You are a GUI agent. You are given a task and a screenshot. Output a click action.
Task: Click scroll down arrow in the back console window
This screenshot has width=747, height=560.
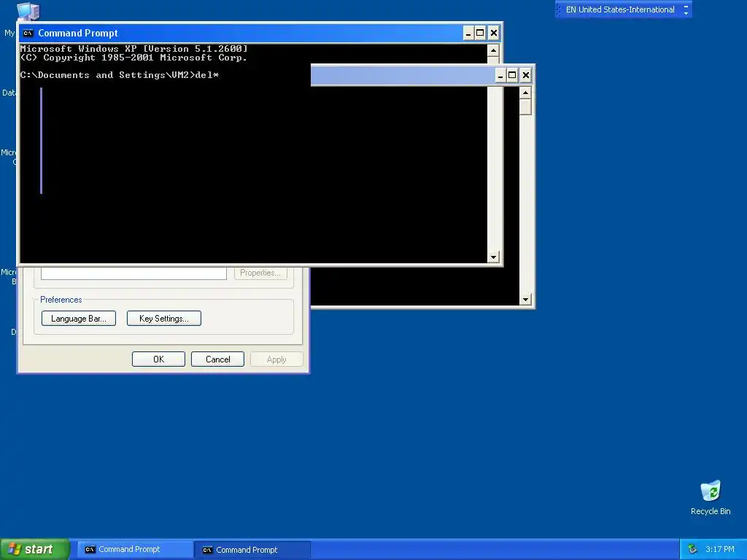525,299
